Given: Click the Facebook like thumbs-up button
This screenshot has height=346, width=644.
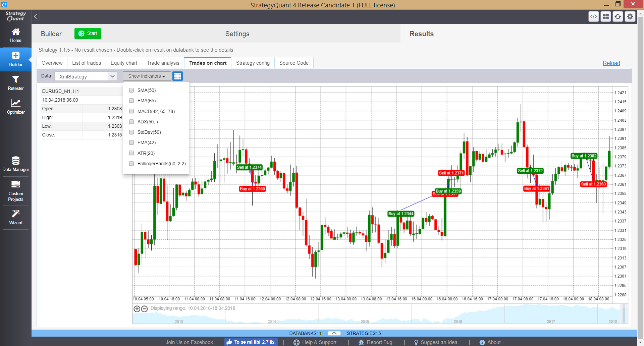Looking at the screenshot, I should 251,342.
